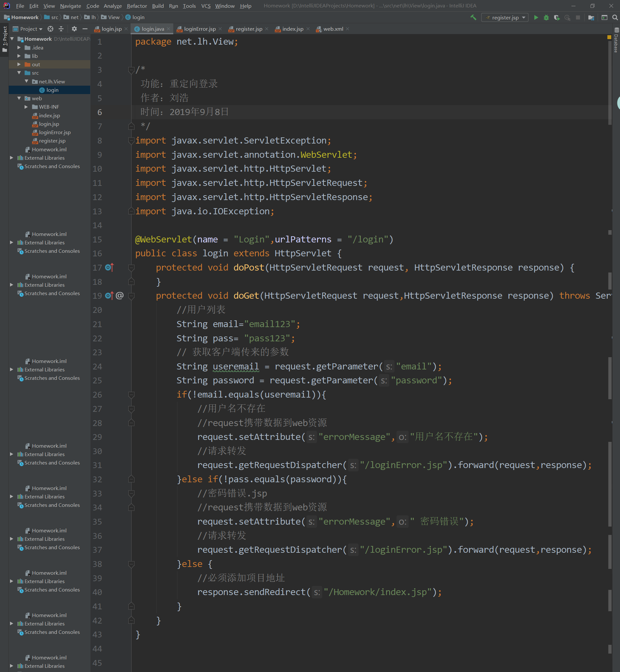
Task: Click the Homework breadcrumb
Action: pos(21,17)
